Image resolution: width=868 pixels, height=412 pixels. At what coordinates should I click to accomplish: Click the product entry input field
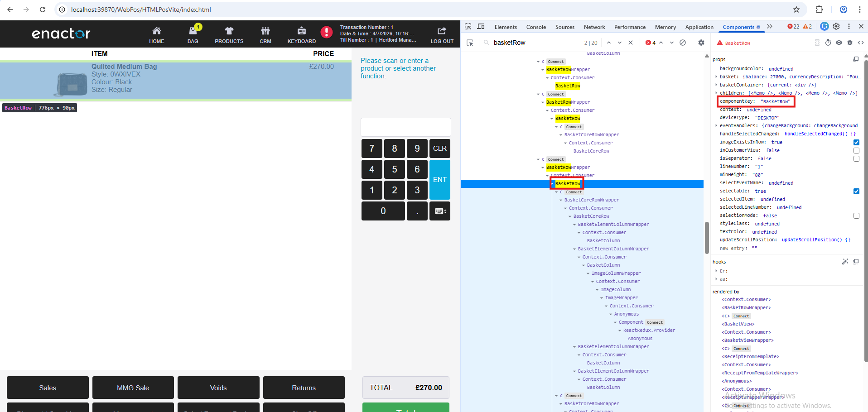(405, 127)
